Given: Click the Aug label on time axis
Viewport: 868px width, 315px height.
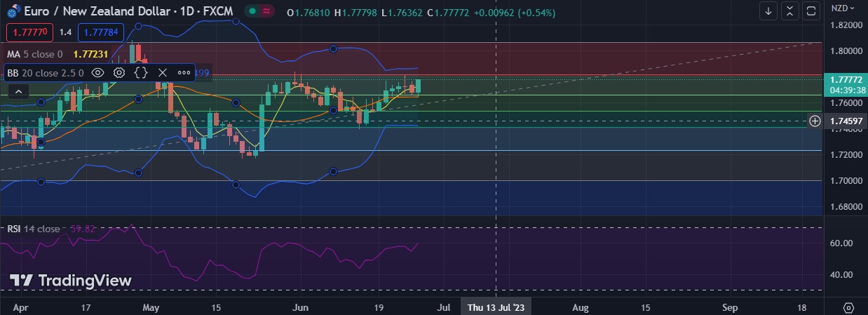Looking at the screenshot, I should pos(579,307).
